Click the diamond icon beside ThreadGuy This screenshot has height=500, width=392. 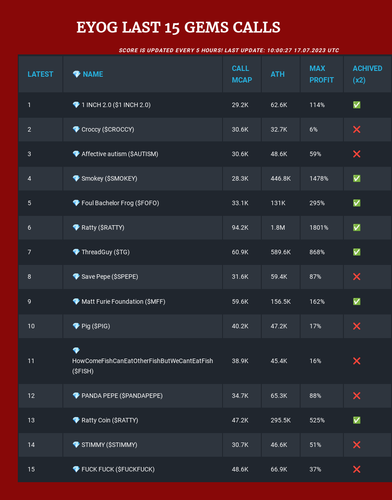(x=76, y=252)
